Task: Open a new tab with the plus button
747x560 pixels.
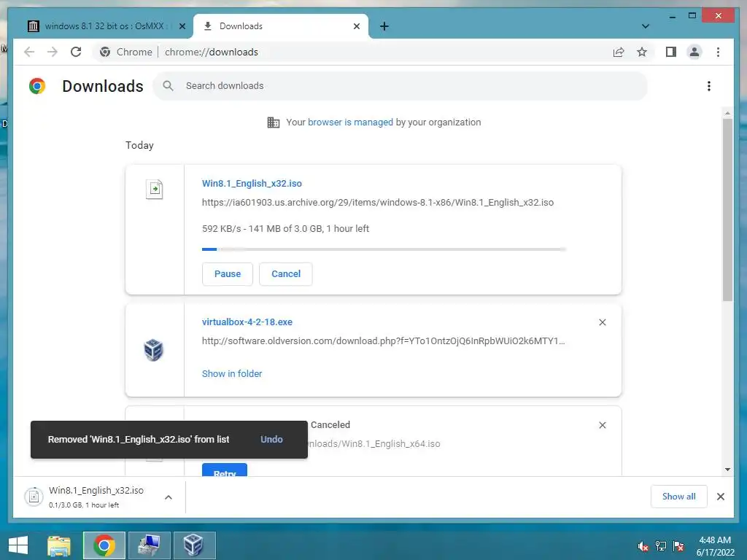Action: [x=384, y=26]
